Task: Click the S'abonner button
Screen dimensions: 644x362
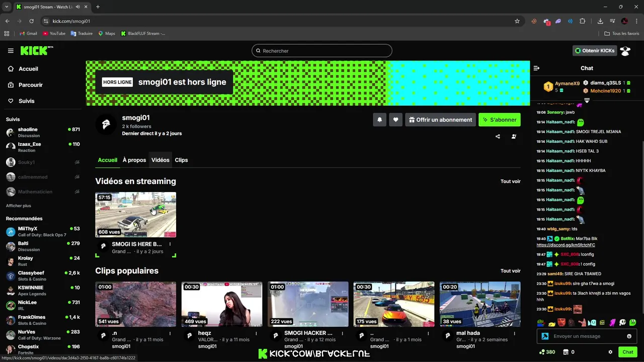Action: coord(500,120)
